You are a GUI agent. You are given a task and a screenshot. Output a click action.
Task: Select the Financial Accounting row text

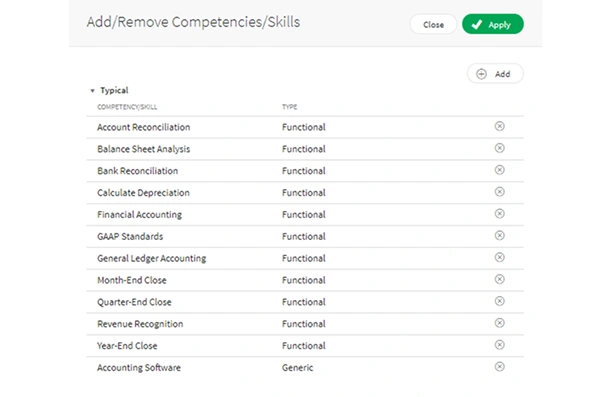139,215
